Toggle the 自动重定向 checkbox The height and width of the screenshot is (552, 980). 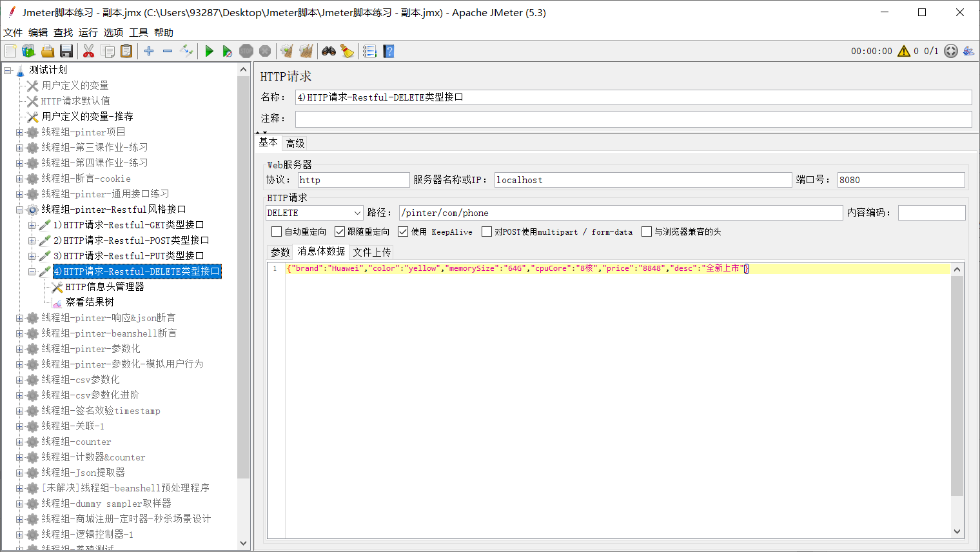[x=277, y=232]
